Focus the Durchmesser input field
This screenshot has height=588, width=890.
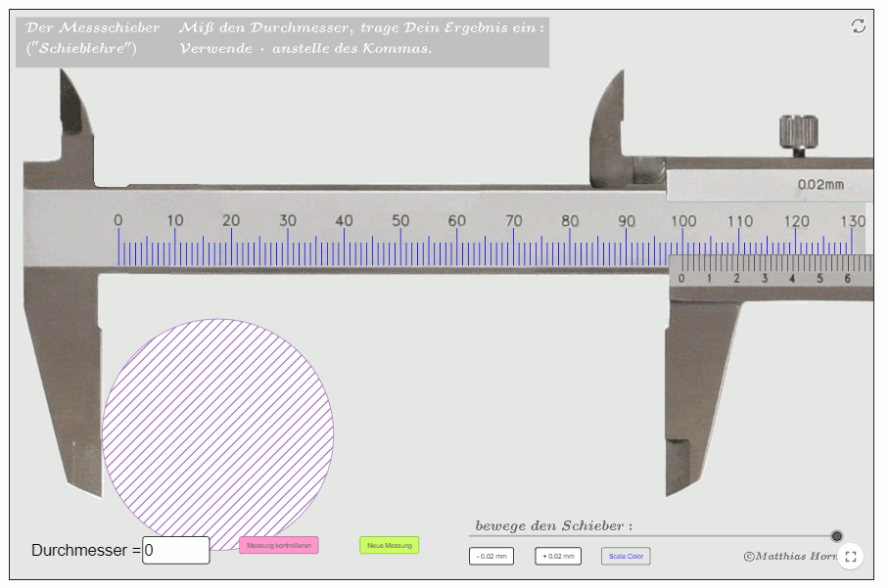pos(176,550)
